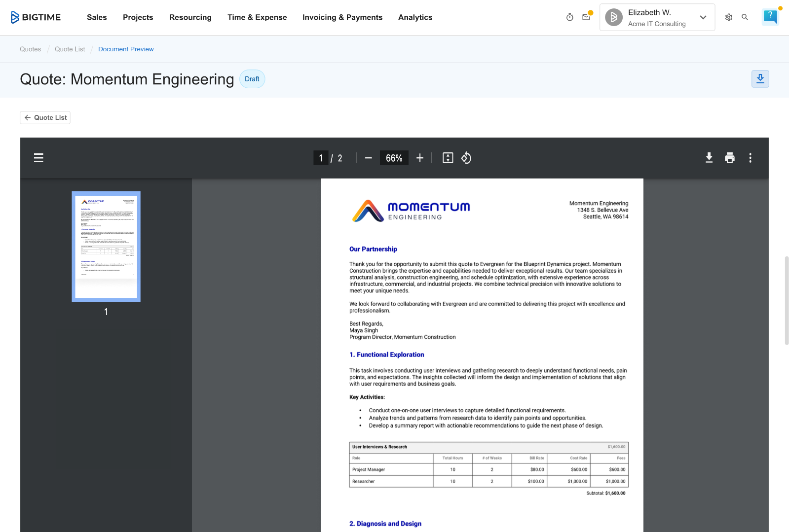Screen dimensions: 789x532
Task: Click the timer stopwatch icon
Action: pyautogui.click(x=570, y=17)
